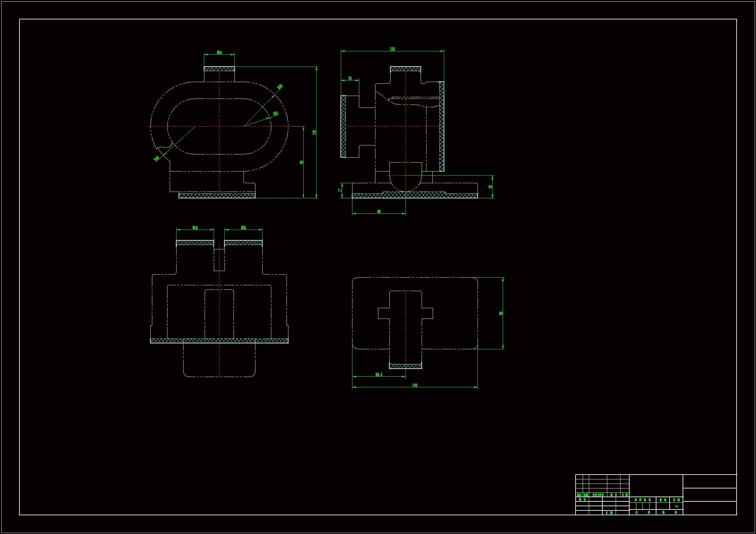Image resolution: width=756 pixels, height=534 pixels.
Task: Select the 80 dimension beside bottom-right view
Action: pyautogui.click(x=501, y=313)
